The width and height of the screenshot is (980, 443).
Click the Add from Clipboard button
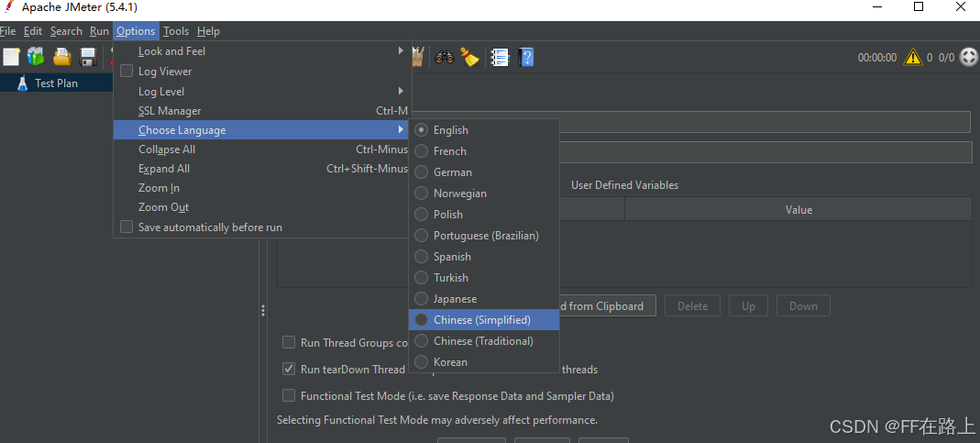pyautogui.click(x=608, y=306)
